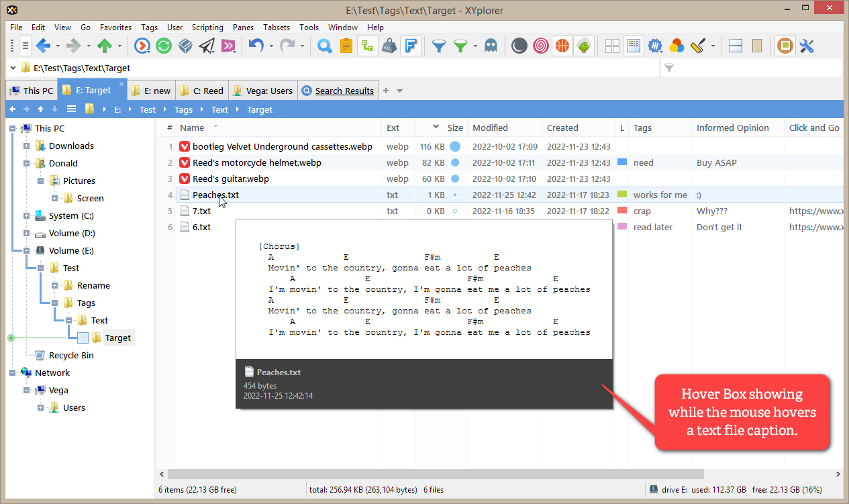Open the Scripting menu
The height and width of the screenshot is (504, 849).
(207, 28)
